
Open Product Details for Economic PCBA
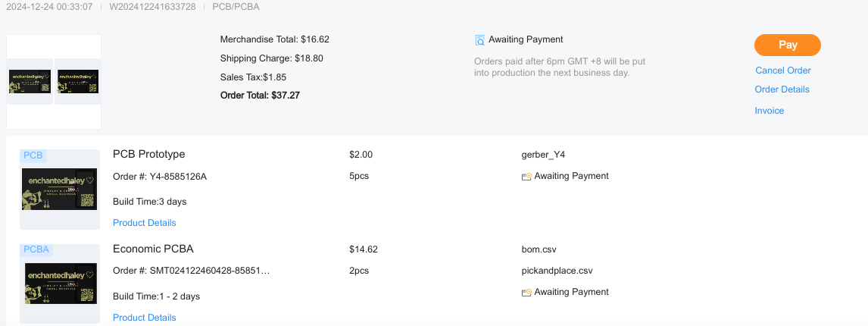[144, 318]
